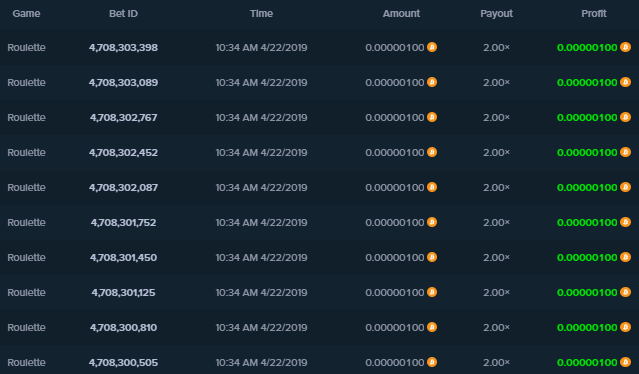This screenshot has width=639, height=374.
Task: Click the Bitcoin amount icon in row 4,708,302,767
Action: coord(432,117)
